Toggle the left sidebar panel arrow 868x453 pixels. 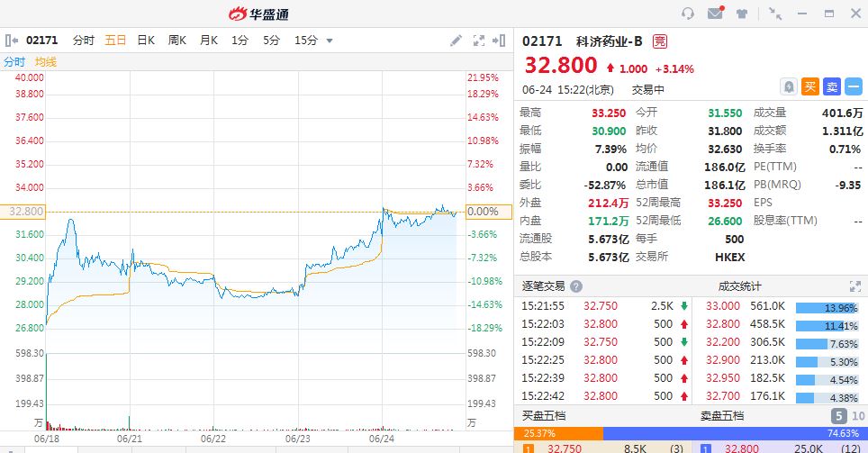(12, 41)
